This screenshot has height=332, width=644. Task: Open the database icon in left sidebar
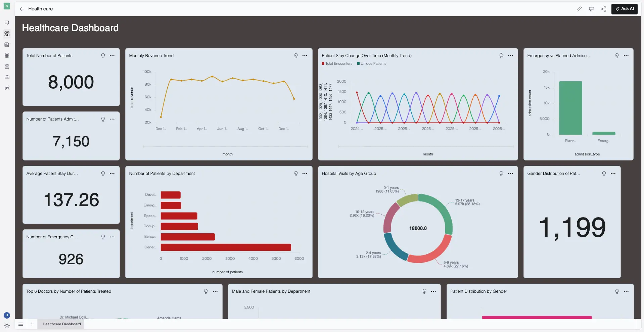point(7,55)
